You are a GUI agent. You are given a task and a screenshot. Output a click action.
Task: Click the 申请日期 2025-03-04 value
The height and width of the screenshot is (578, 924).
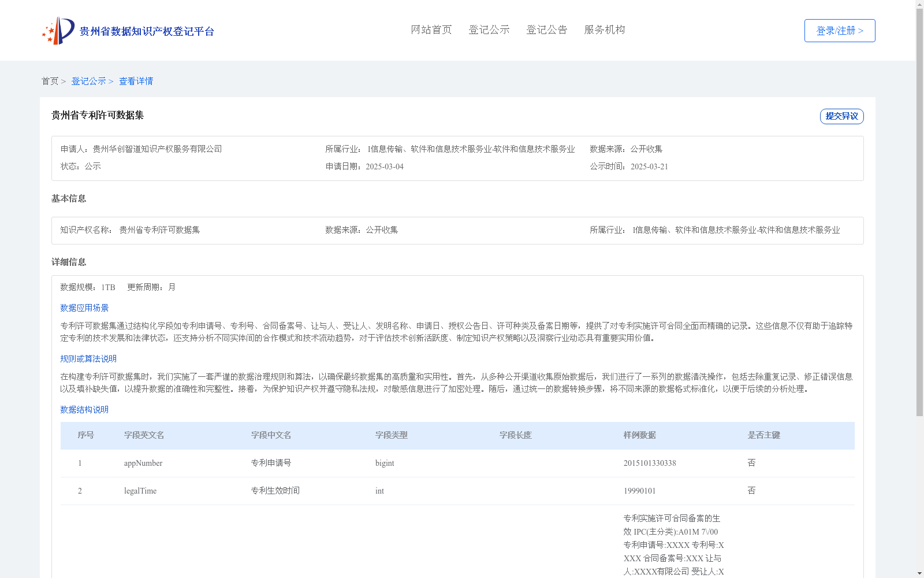pyautogui.click(x=385, y=166)
